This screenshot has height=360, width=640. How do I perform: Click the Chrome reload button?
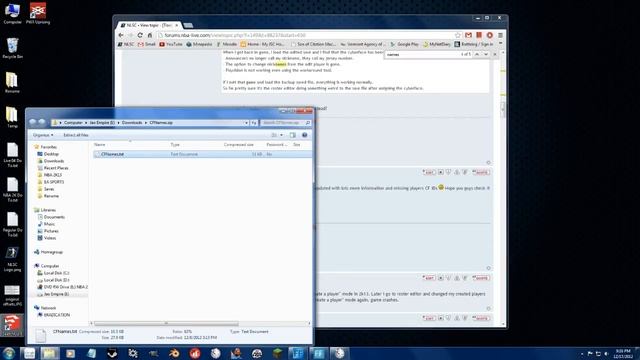click(140, 36)
